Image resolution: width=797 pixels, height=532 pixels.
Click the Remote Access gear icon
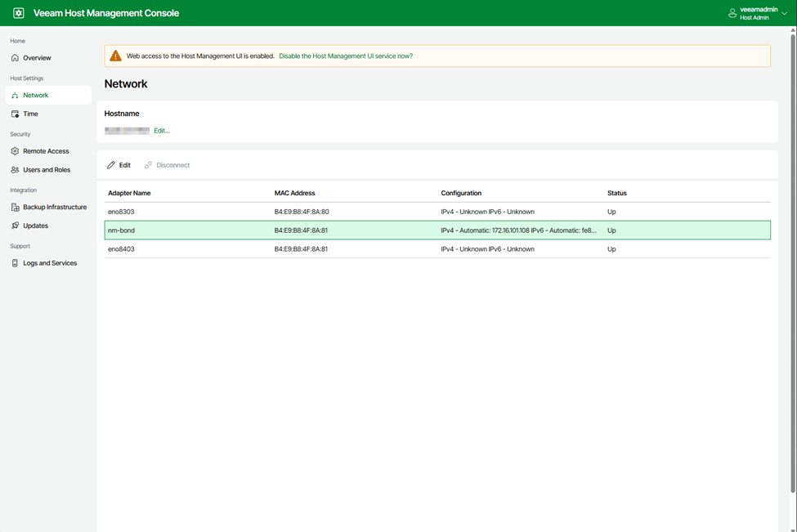coord(15,151)
